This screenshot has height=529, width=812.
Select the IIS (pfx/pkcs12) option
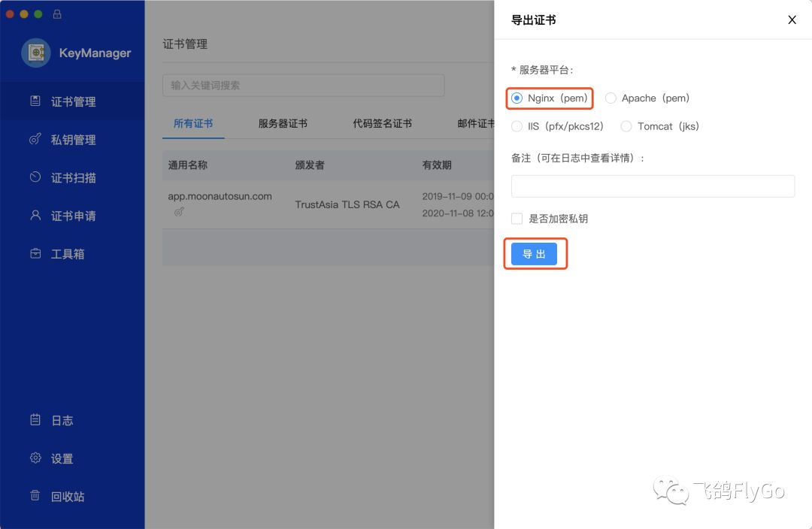pos(517,126)
